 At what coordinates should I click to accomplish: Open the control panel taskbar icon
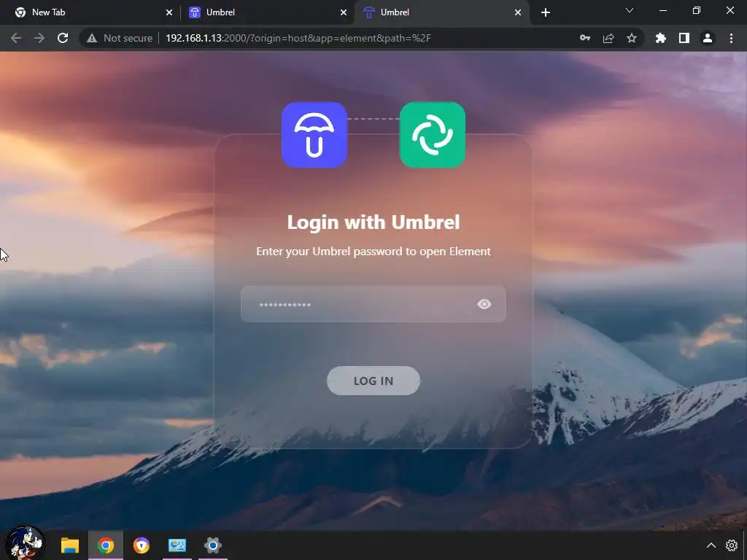pyautogui.click(x=177, y=545)
